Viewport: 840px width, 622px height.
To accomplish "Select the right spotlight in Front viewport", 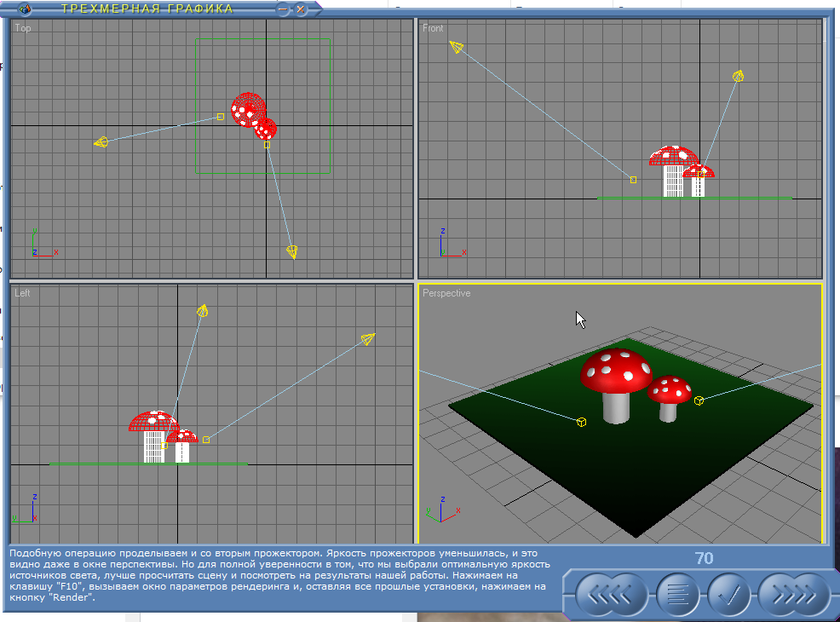I will tap(739, 76).
